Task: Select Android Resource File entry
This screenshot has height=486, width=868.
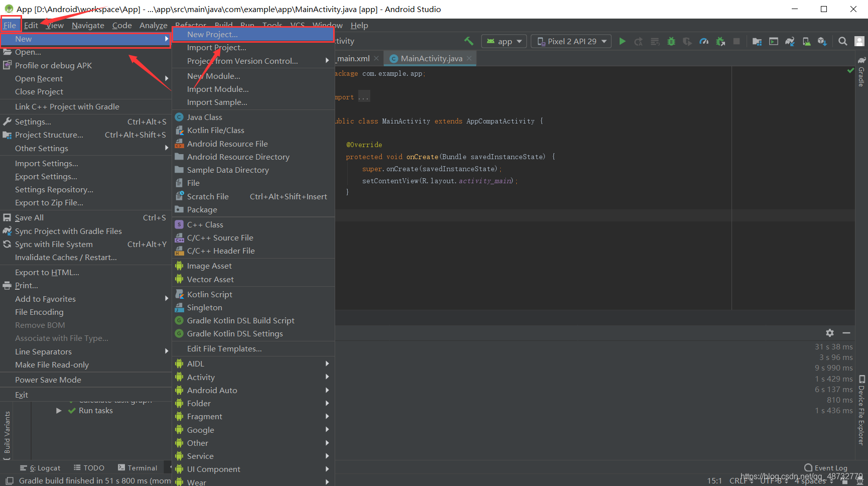Action: (253, 144)
